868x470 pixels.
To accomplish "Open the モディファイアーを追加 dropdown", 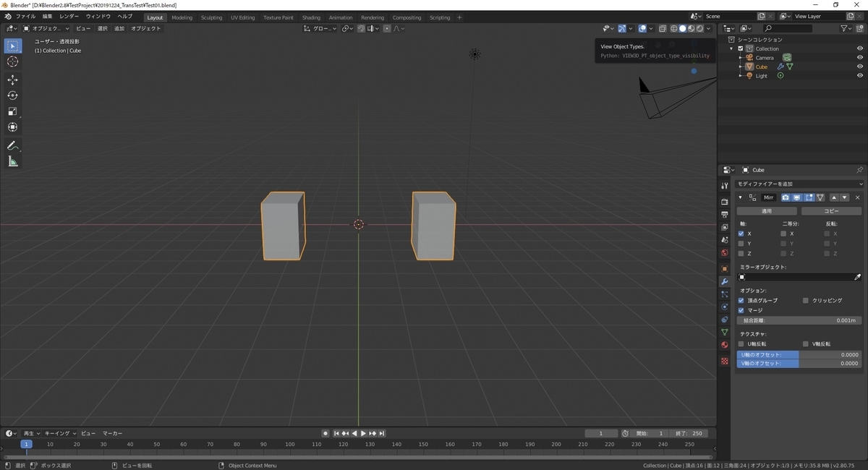I will (800, 184).
